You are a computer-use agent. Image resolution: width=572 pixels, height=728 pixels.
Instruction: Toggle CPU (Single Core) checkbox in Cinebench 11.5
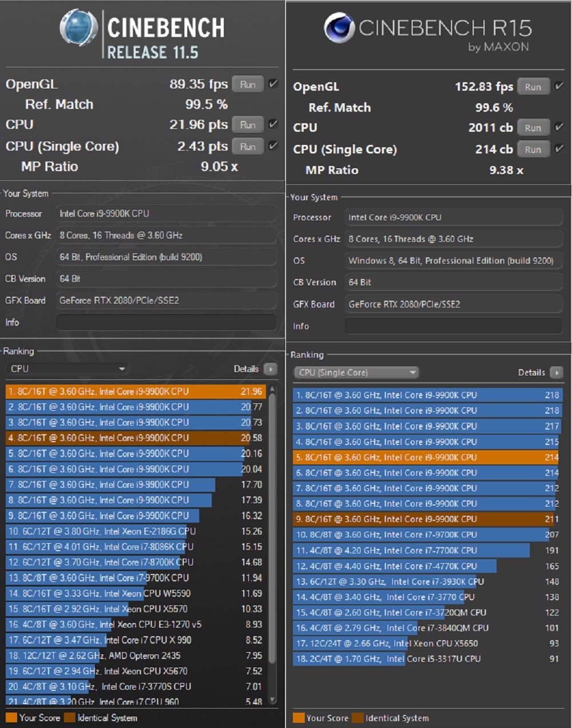(x=273, y=146)
